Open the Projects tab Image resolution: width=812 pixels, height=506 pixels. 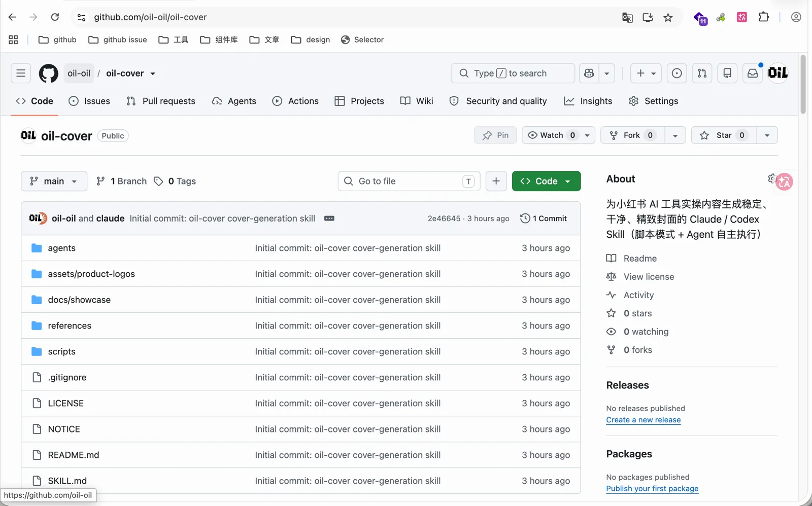pos(359,101)
